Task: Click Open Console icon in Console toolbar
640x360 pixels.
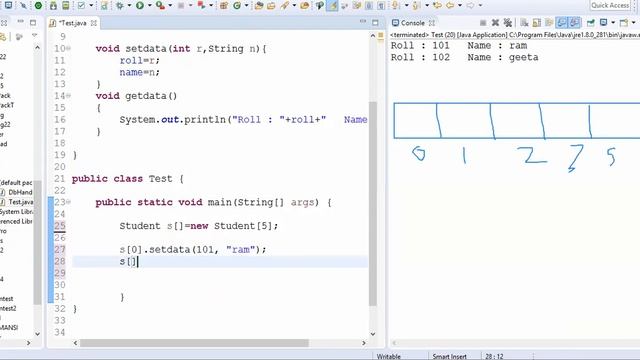Action: click(624, 23)
